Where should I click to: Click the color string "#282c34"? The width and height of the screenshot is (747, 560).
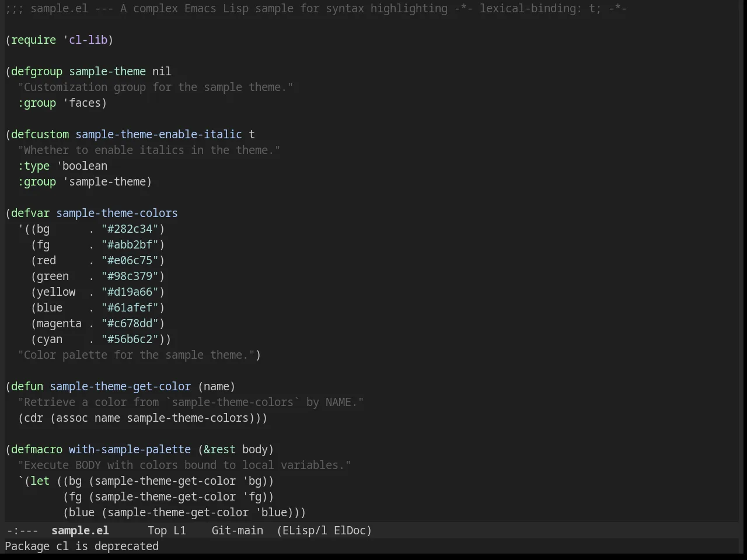(130, 229)
